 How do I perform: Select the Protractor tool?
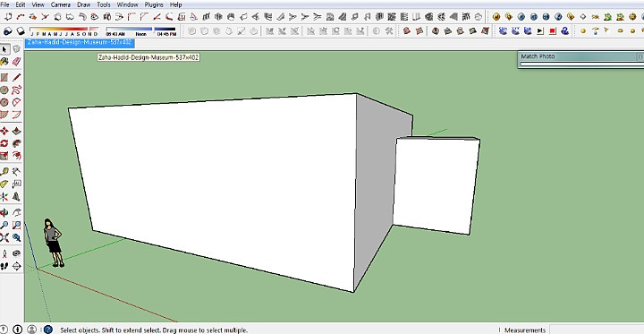pos(4,184)
